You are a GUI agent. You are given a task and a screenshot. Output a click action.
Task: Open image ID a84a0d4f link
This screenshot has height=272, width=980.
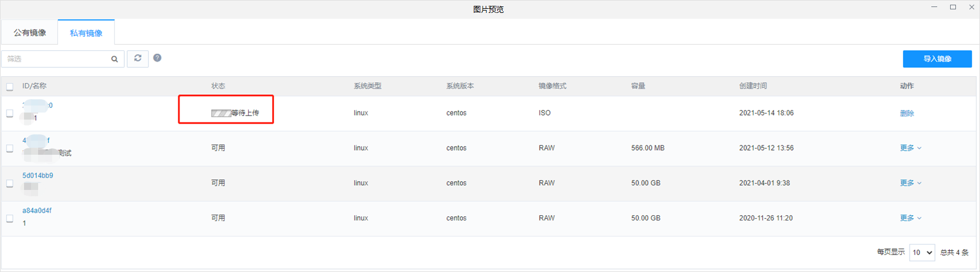click(x=37, y=210)
